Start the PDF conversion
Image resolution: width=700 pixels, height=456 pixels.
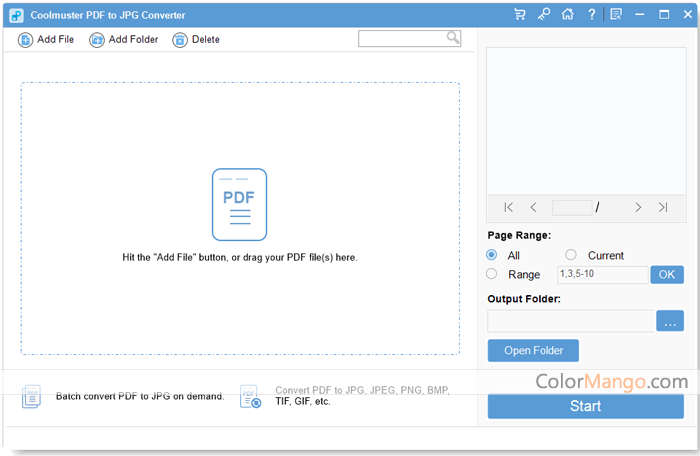(586, 406)
